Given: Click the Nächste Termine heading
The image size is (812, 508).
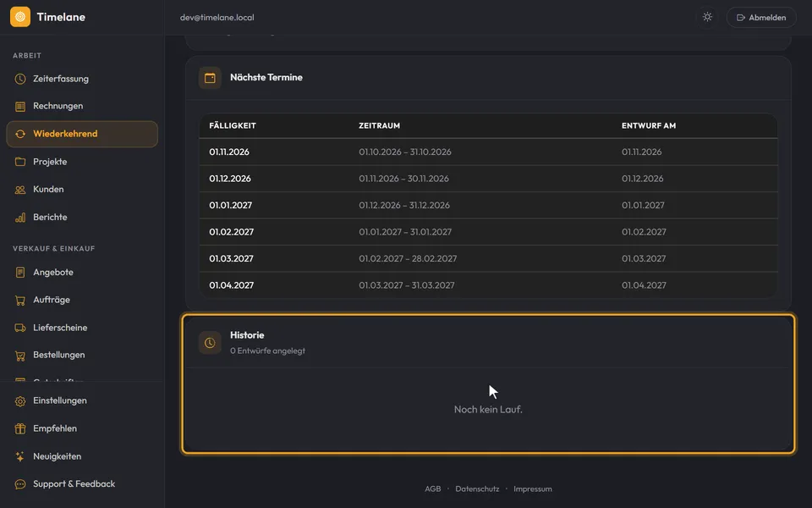Looking at the screenshot, I should pos(266,77).
